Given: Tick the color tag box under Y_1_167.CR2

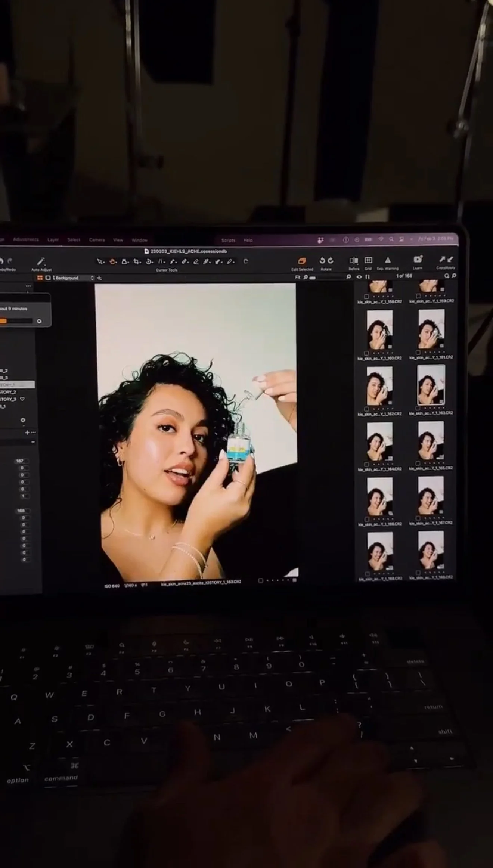Looking at the screenshot, I should (x=418, y=518).
